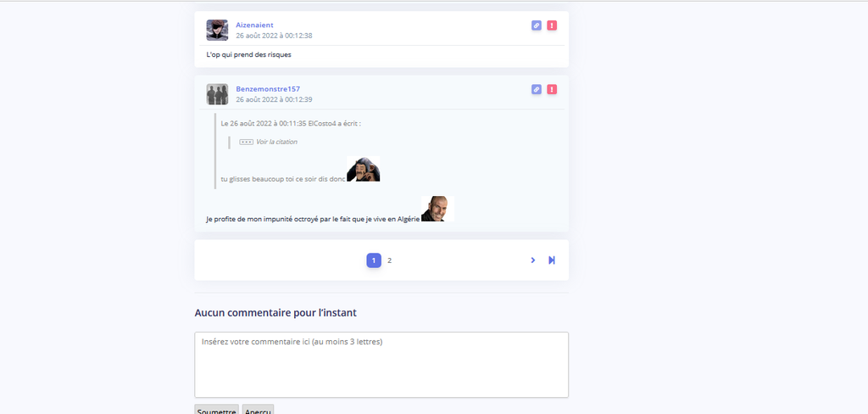Click the sticker image inside the quoted message
The height and width of the screenshot is (414, 868).
(363, 171)
